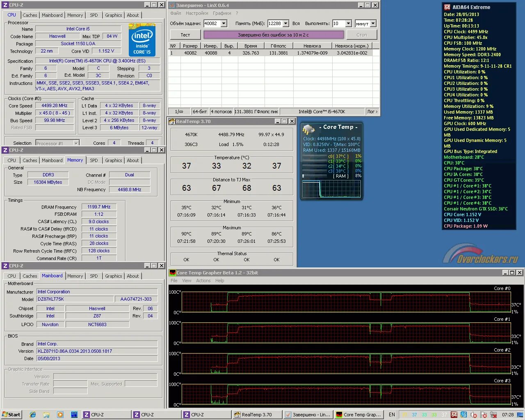
Task: Open the Windows Start menu
Action: pos(11,415)
